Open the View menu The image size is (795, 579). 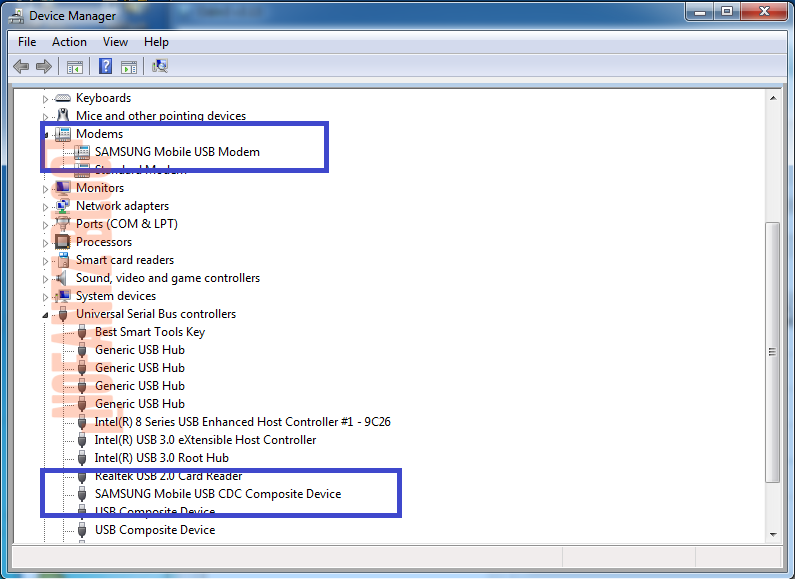(115, 42)
